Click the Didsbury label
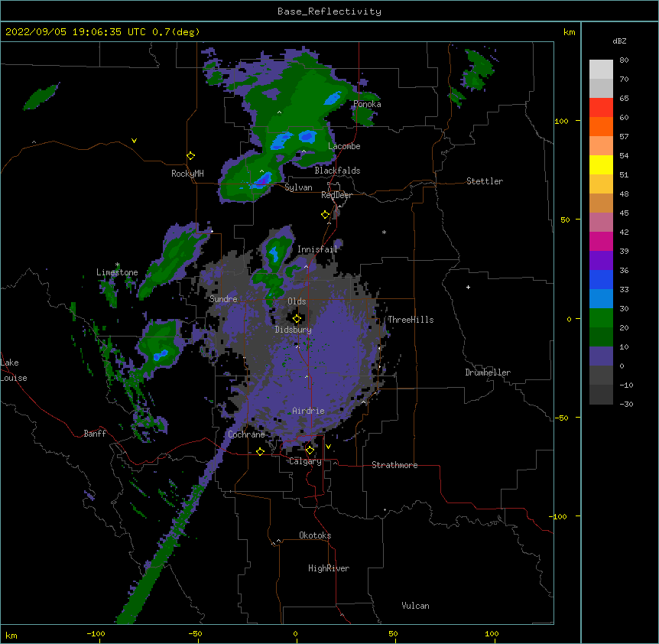Image resolution: width=659 pixels, height=644 pixels. click(293, 330)
